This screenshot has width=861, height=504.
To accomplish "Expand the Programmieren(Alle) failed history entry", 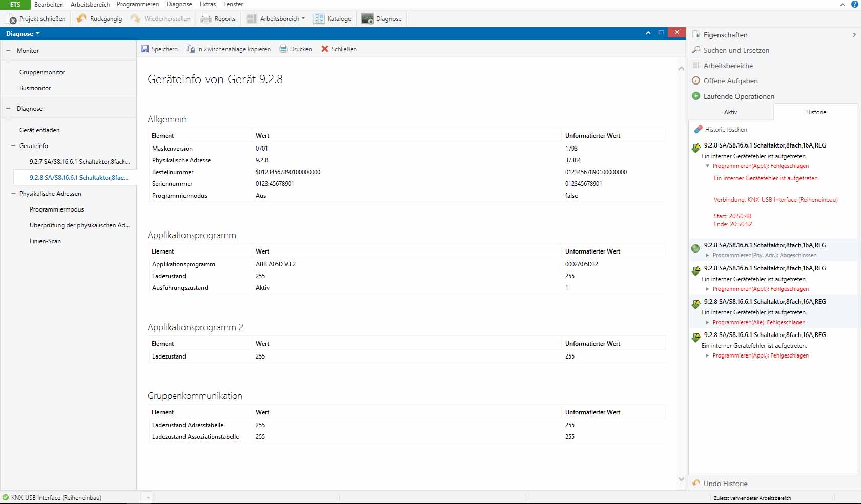I will pyautogui.click(x=708, y=323).
